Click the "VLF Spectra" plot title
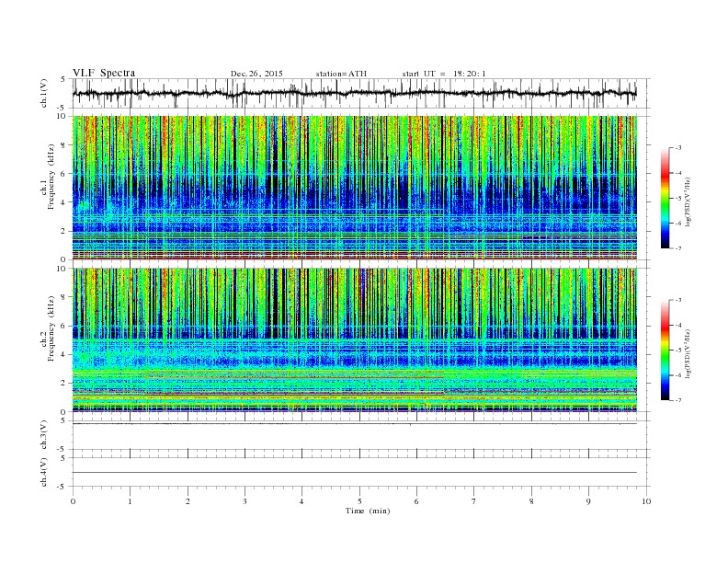Screen dimensions: 728x563 pos(104,73)
